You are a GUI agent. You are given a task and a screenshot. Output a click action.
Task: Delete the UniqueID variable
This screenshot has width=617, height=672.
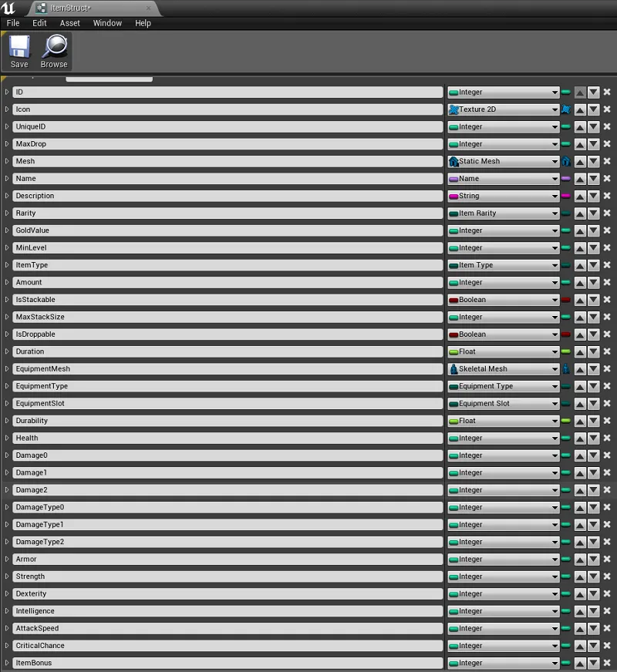tap(607, 127)
